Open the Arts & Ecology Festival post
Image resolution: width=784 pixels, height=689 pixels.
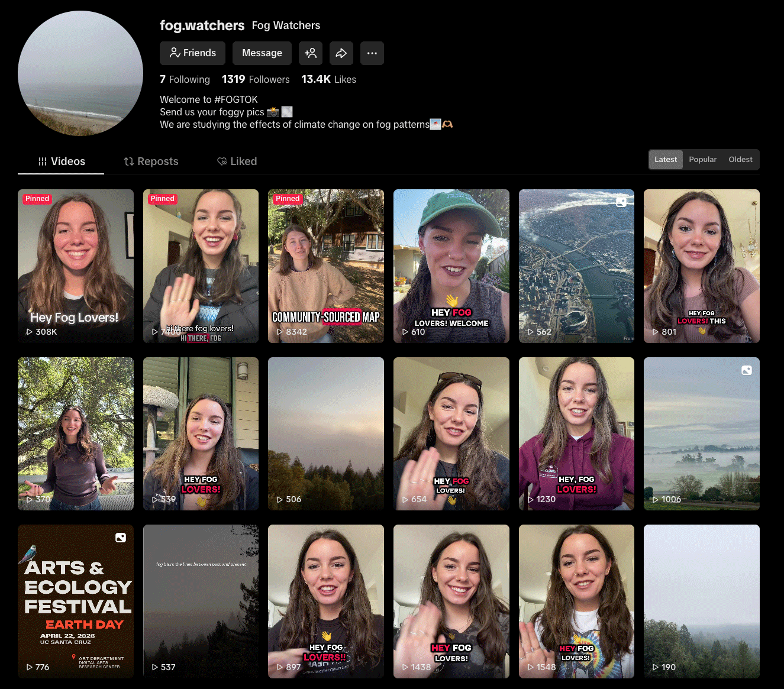pos(76,601)
